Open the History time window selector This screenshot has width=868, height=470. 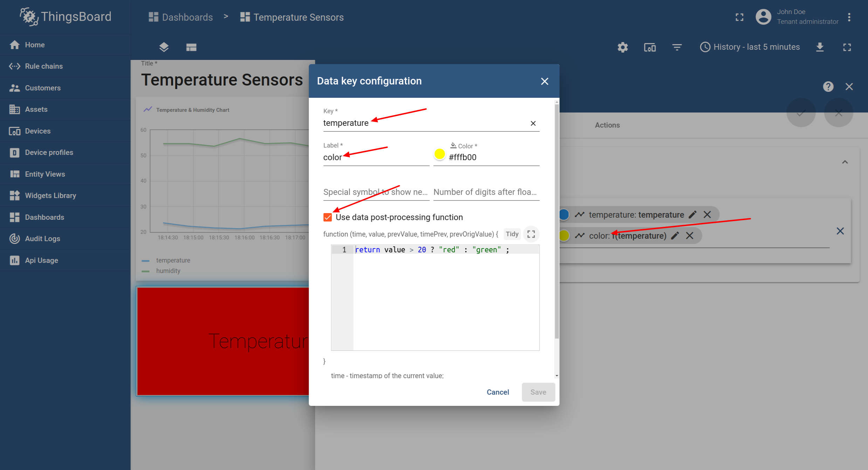(750, 47)
